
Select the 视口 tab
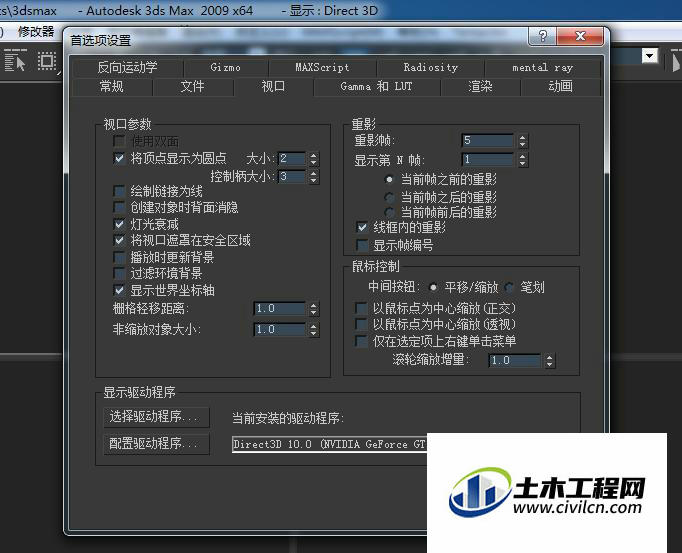[273, 86]
